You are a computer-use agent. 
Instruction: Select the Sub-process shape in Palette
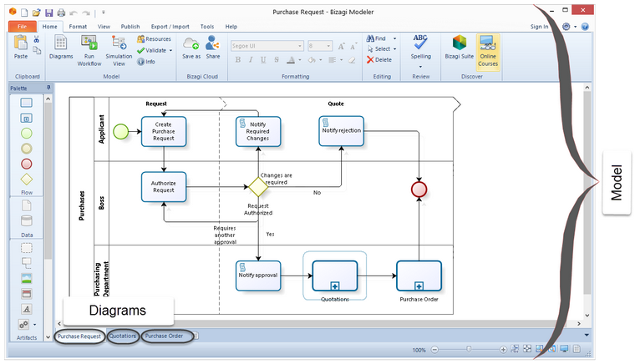tap(27, 118)
